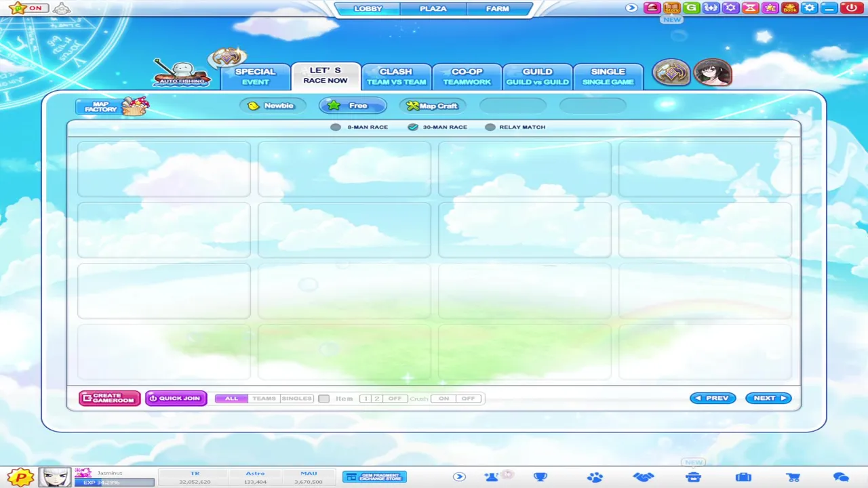The height and width of the screenshot is (488, 868).
Task: Click the yellow P badge icon
Action: point(20,477)
